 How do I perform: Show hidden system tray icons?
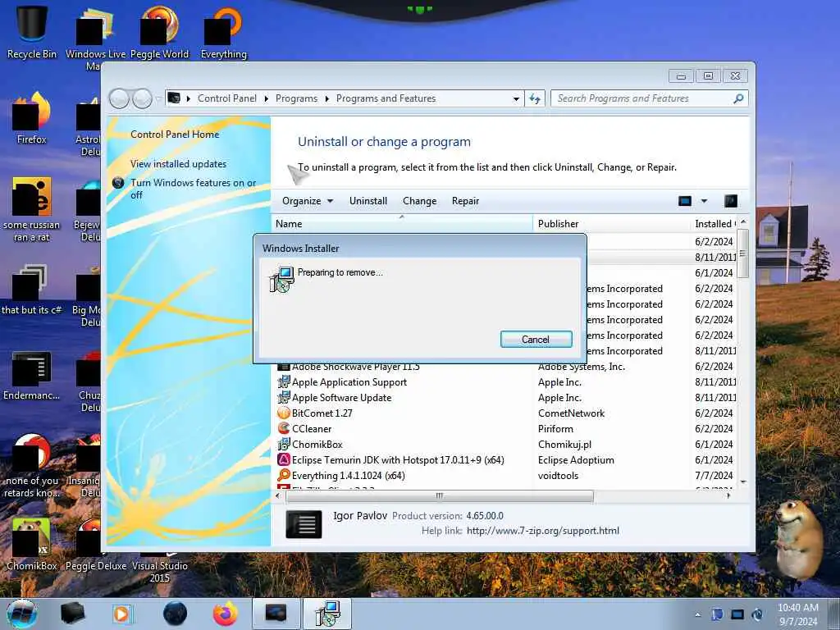tap(697, 614)
